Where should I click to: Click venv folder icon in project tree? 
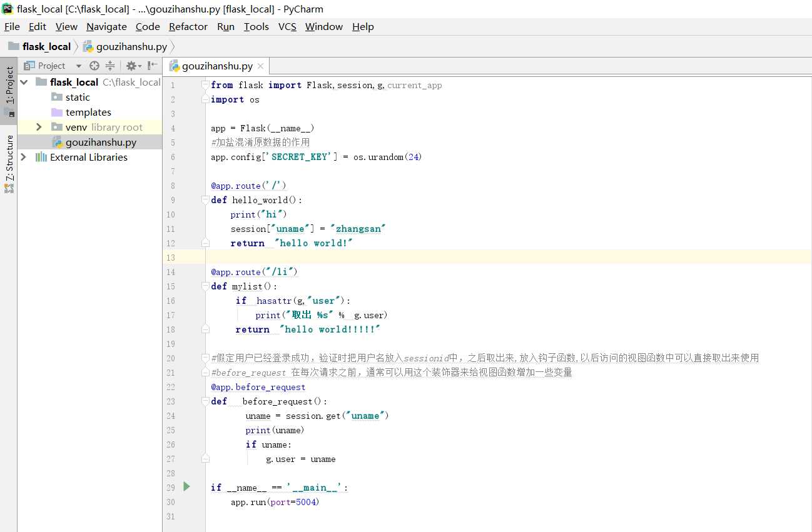(57, 127)
